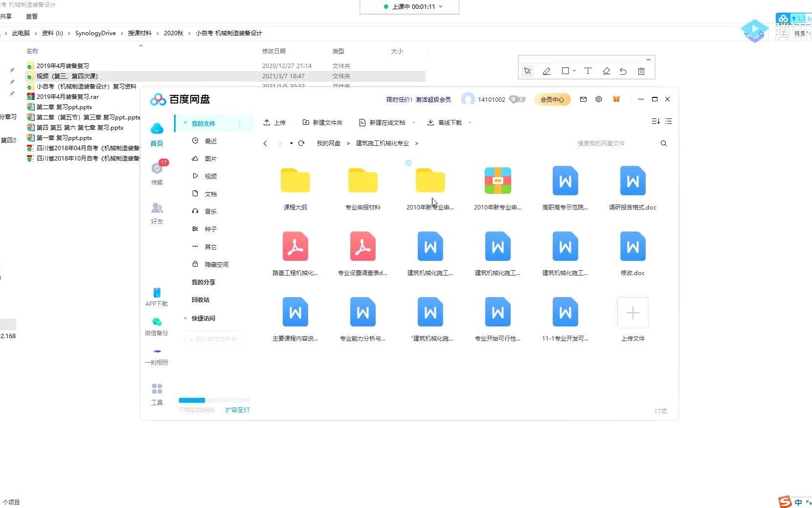The image size is (812, 508).
Task: Open the 专业申报材料 folder
Action: (363, 181)
